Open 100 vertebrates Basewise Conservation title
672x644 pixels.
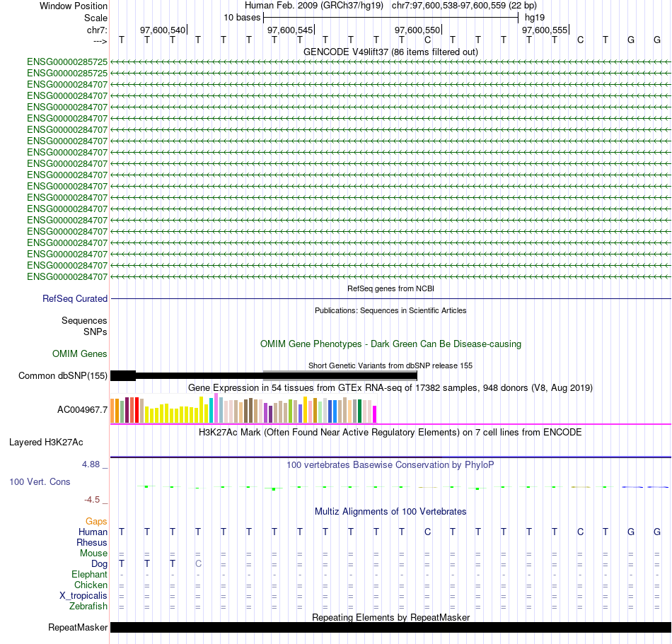[390, 465]
